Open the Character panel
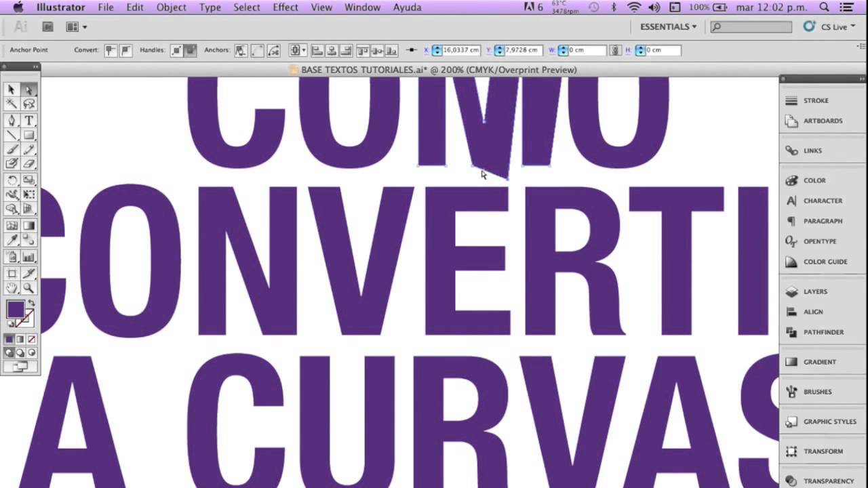This screenshot has height=488, width=868. pyautogui.click(x=823, y=201)
